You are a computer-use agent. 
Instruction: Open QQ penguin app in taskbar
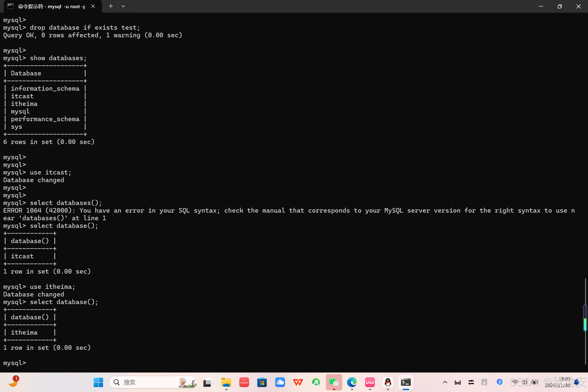point(388,382)
